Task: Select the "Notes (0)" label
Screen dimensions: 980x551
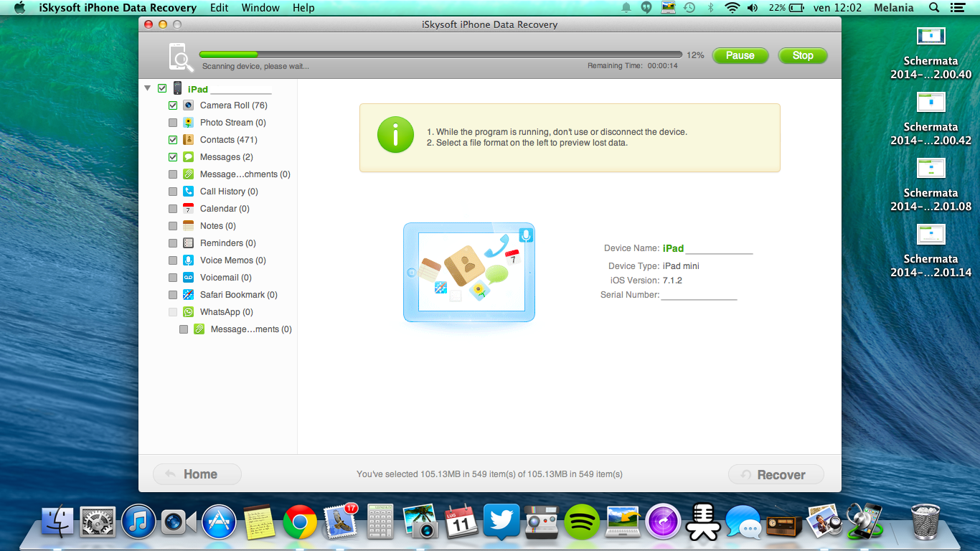Action: tap(218, 226)
